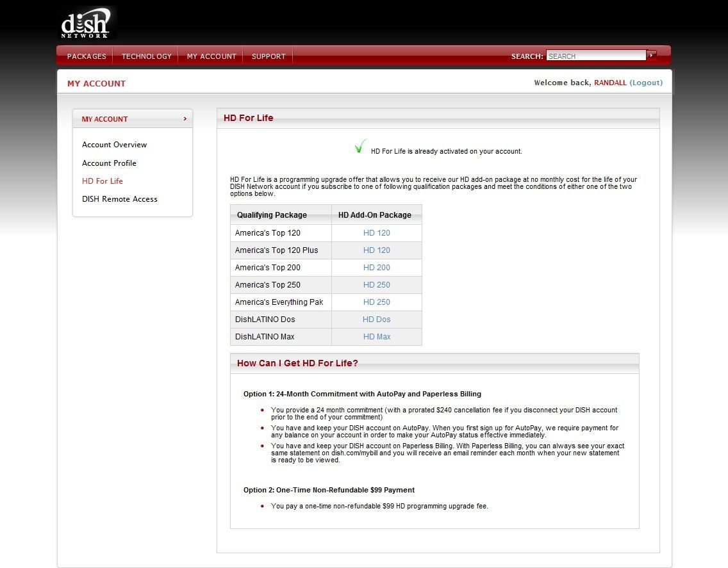Click the HD For Life panel heading
728x568 pixels.
pos(249,118)
